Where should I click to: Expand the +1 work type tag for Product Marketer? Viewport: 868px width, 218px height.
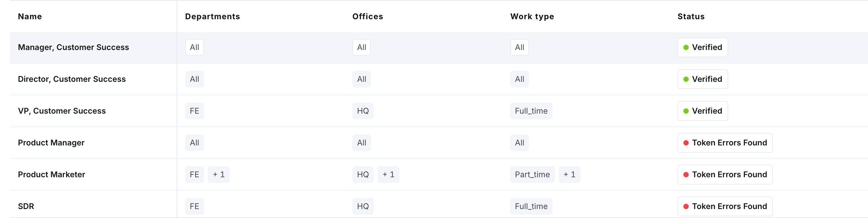pyautogui.click(x=569, y=175)
